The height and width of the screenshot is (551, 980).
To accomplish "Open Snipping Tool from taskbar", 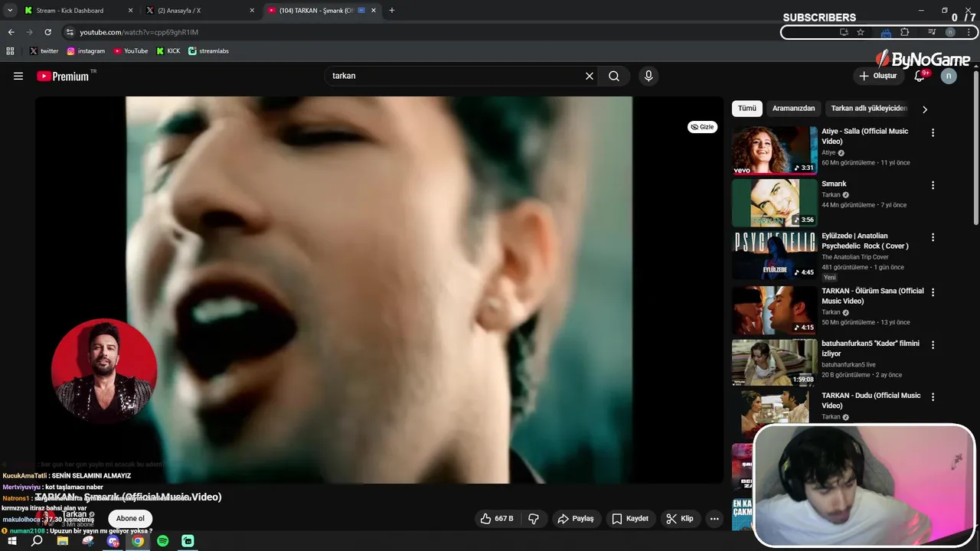I will click(x=88, y=541).
